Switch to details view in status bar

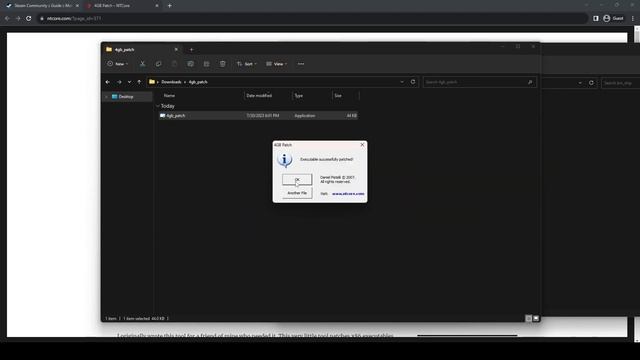click(529, 318)
